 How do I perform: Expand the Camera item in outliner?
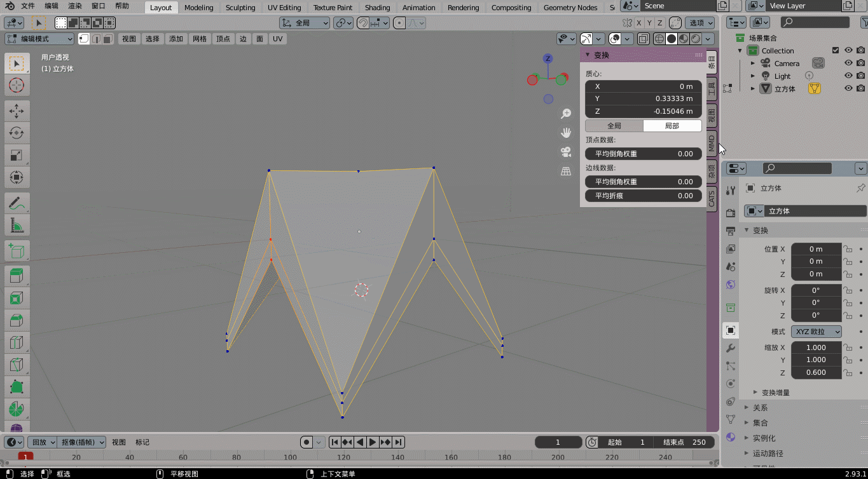point(753,64)
